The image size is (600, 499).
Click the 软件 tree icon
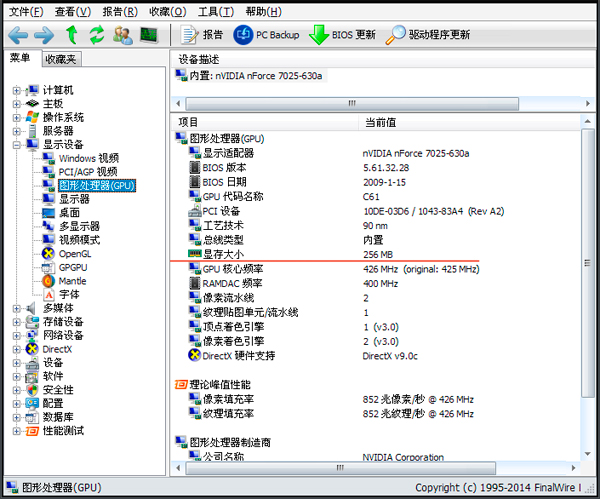(x=32, y=377)
